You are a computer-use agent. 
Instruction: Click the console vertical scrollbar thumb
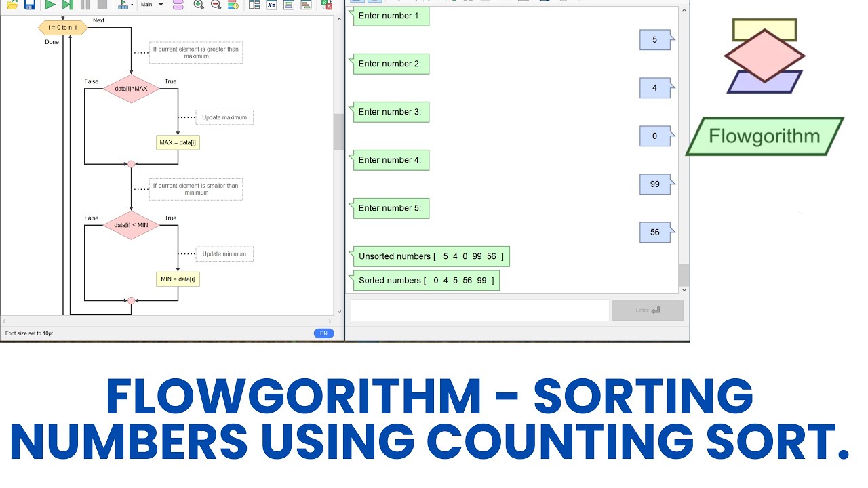[x=684, y=274]
